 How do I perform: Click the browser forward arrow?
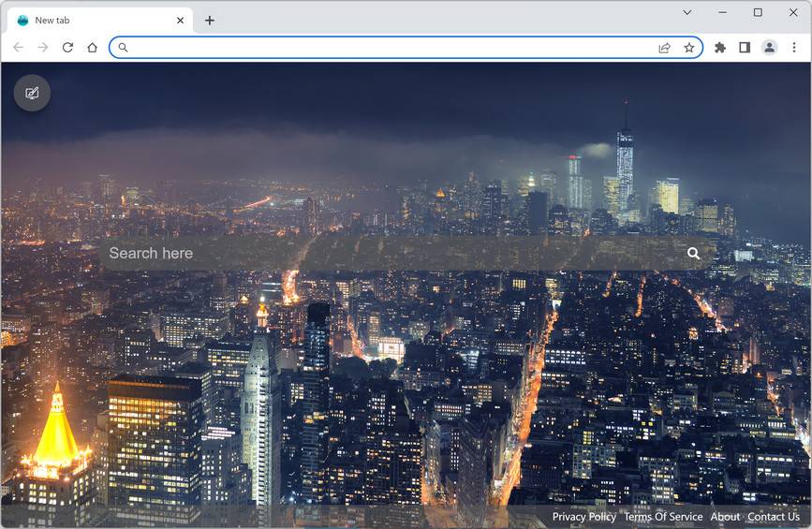click(43, 48)
